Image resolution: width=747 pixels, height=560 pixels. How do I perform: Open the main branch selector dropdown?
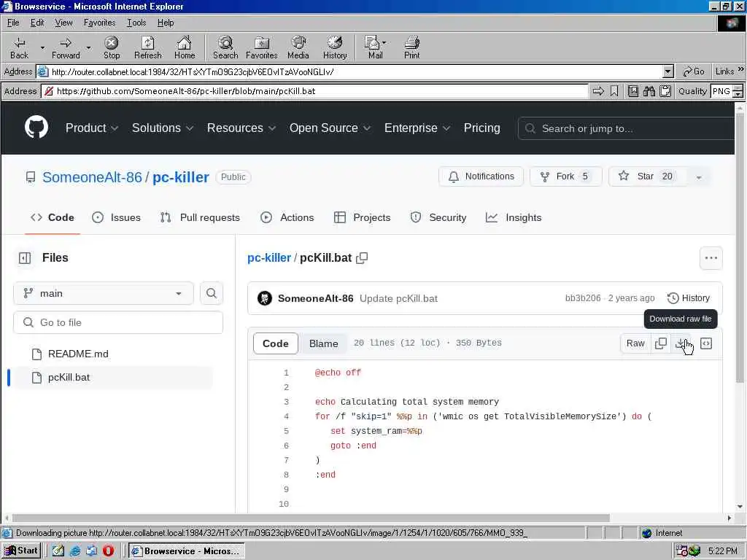pyautogui.click(x=104, y=293)
